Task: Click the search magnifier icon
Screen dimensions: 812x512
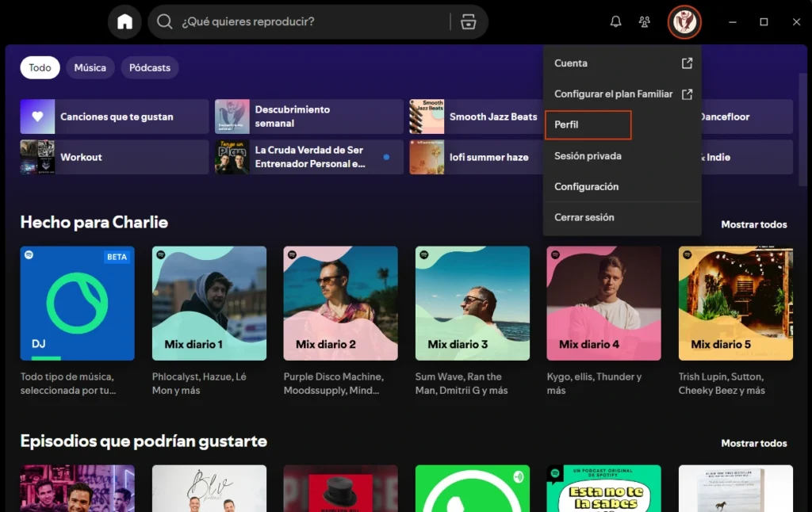Action: 164,21
